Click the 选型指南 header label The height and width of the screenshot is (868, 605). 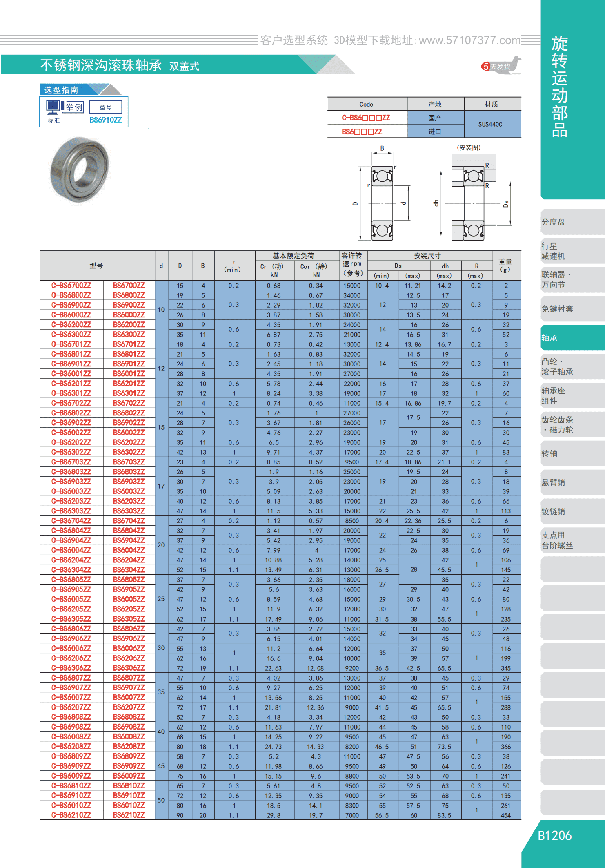point(61,89)
